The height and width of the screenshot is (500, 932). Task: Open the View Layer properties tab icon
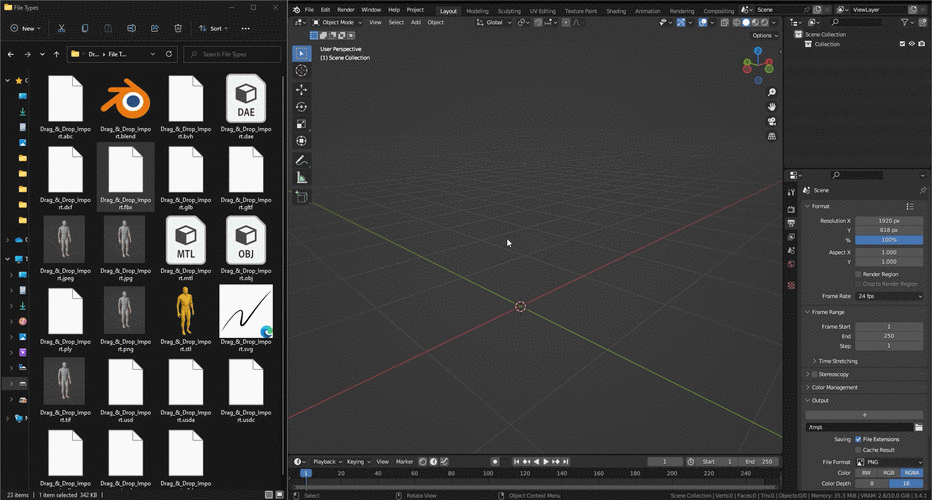coord(791,237)
